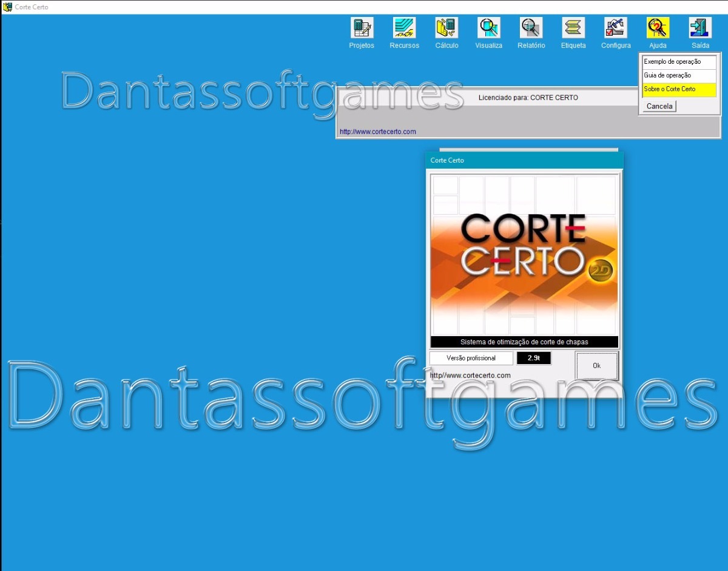The width and height of the screenshot is (728, 571).
Task: Click the cortecerto.com URL in about dialog
Action: tap(470, 376)
